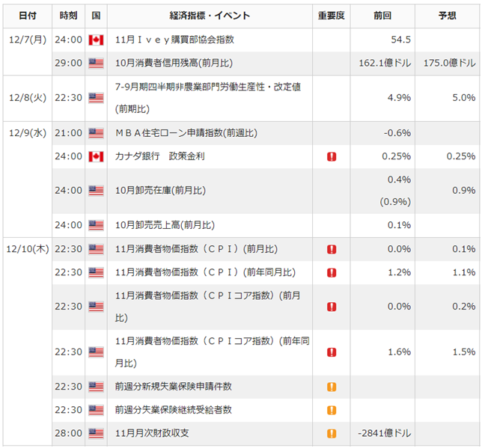Viewport: 482px width, 448px height.
Task: Click the 162.1億ドル previous value
Action: (x=385, y=63)
